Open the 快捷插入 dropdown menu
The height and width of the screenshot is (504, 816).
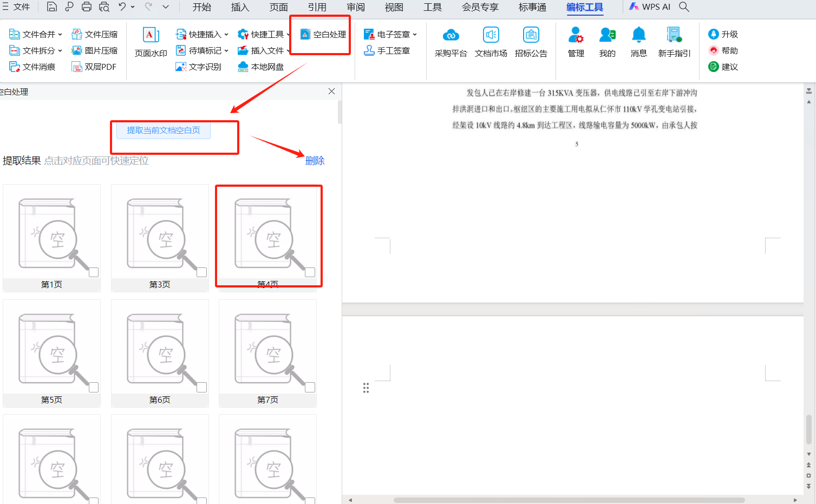tap(226, 34)
